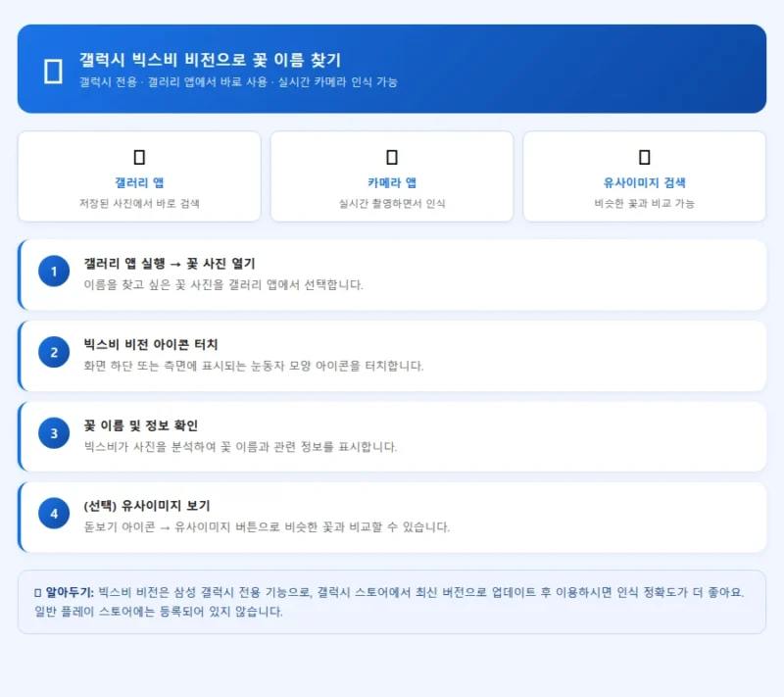Click the step 3 number circle
784x697 pixels.
point(54,432)
